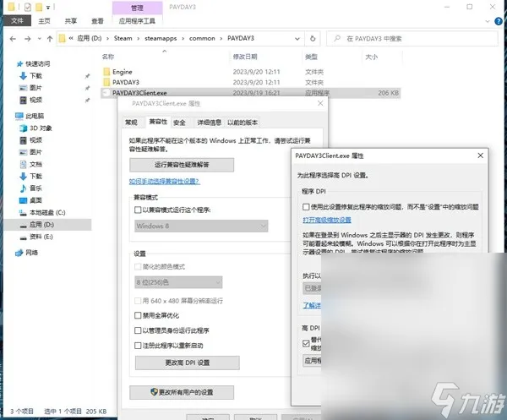Select the Engine folder icon
The width and height of the screenshot is (507, 420).
point(106,72)
